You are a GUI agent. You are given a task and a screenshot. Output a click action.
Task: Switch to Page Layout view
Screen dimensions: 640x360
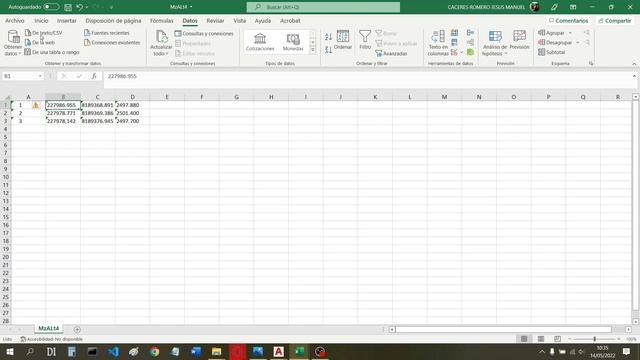(541, 339)
